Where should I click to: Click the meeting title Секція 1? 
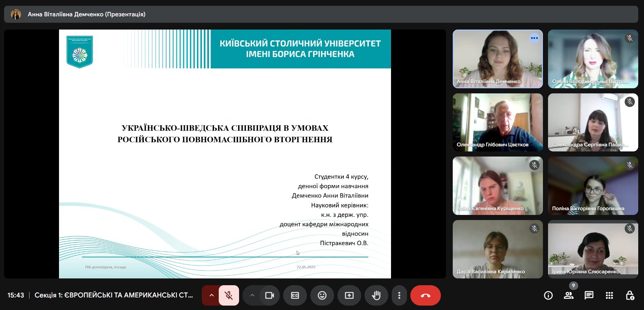coord(114,295)
